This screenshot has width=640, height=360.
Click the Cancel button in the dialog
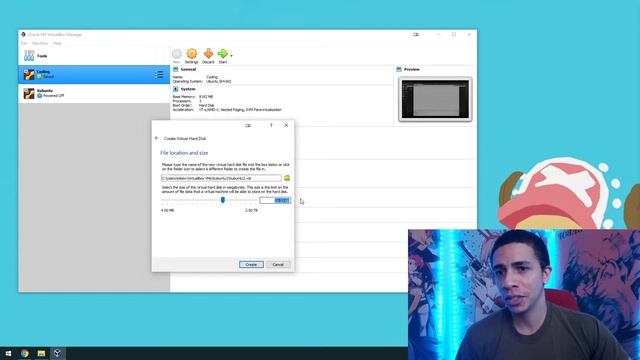[x=278, y=264]
